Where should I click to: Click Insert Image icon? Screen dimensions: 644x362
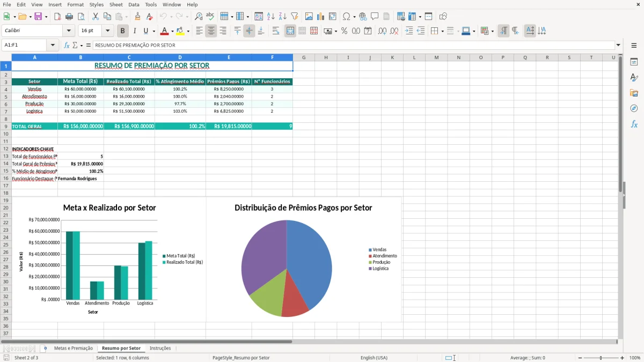(x=309, y=17)
